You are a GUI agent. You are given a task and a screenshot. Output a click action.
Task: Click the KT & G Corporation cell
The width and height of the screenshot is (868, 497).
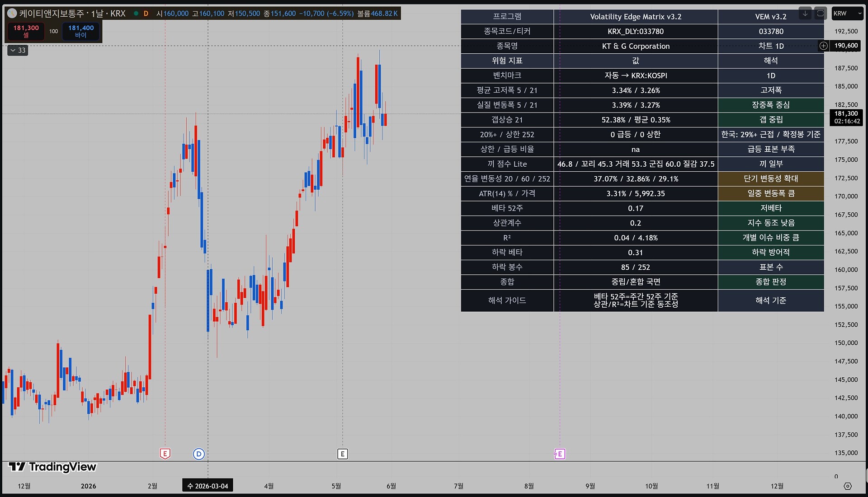636,46
